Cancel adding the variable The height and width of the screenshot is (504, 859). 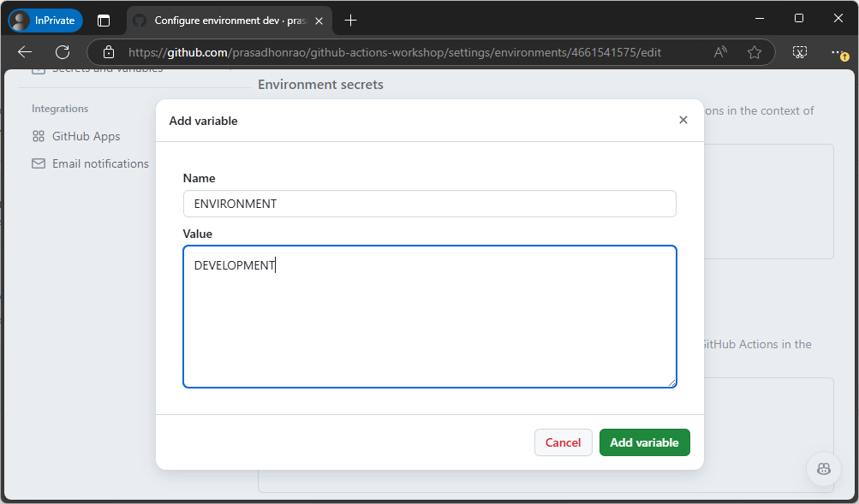(x=563, y=442)
